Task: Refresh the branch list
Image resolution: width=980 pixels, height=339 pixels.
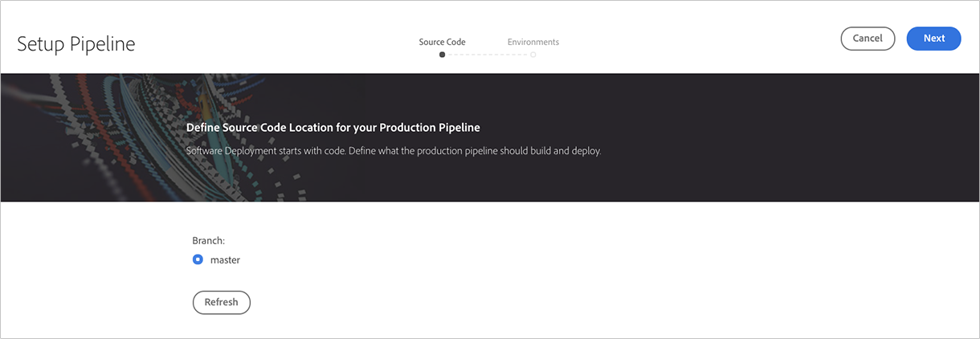Action: pos(221,302)
